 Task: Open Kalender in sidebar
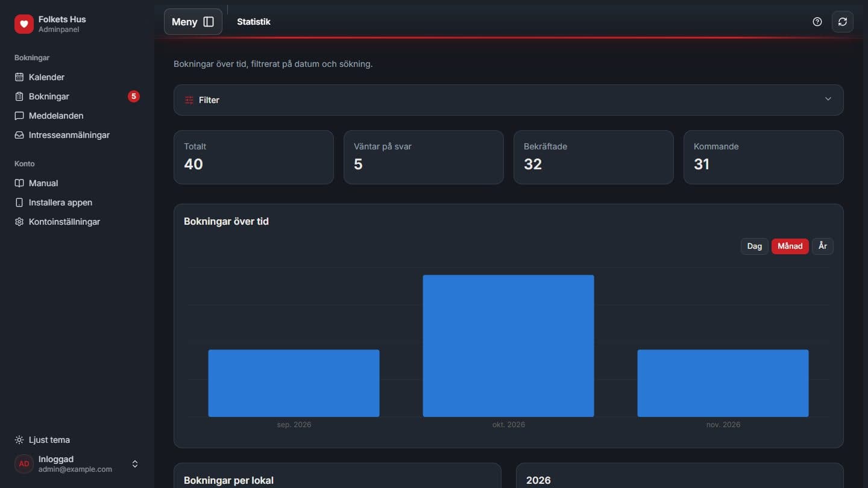click(x=77, y=77)
